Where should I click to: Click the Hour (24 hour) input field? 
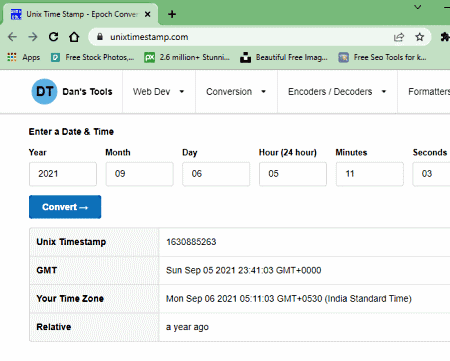pos(293,174)
